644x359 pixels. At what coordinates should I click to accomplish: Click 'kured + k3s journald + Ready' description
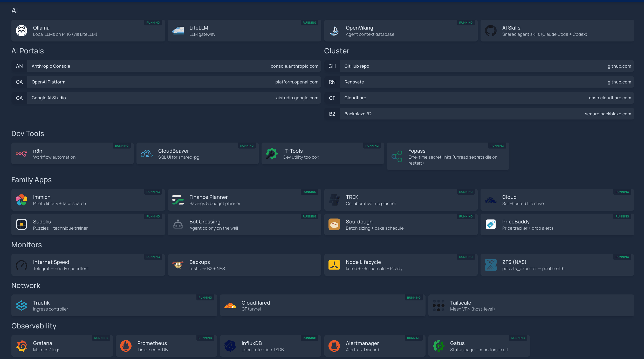coord(374,269)
